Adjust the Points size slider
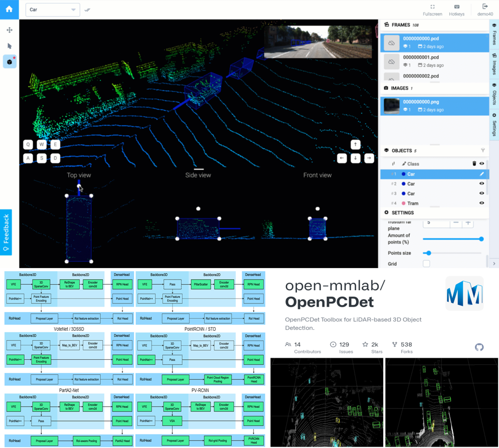499x448 pixels. pyautogui.click(x=452, y=253)
